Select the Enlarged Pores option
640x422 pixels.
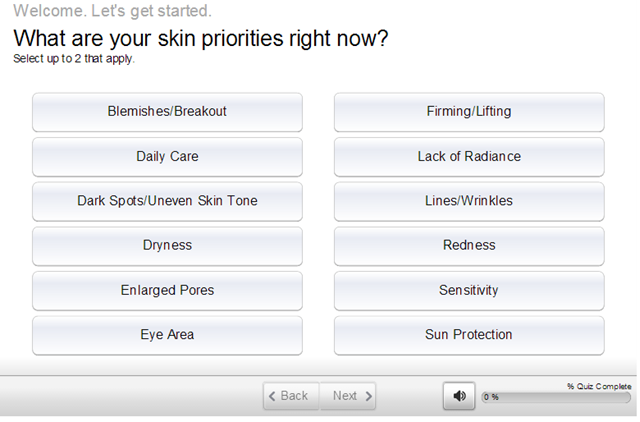167,291
